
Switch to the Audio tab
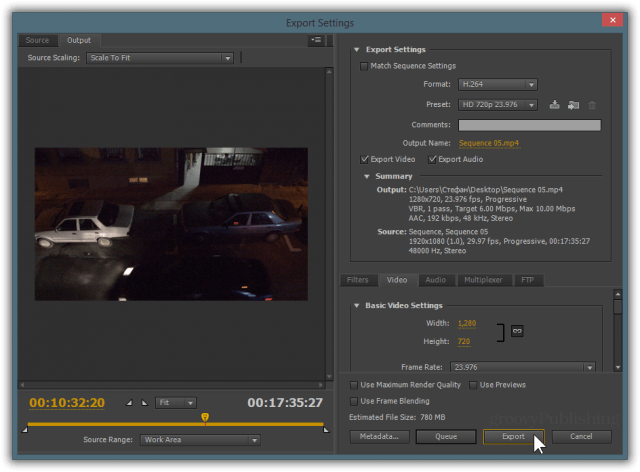click(x=436, y=280)
